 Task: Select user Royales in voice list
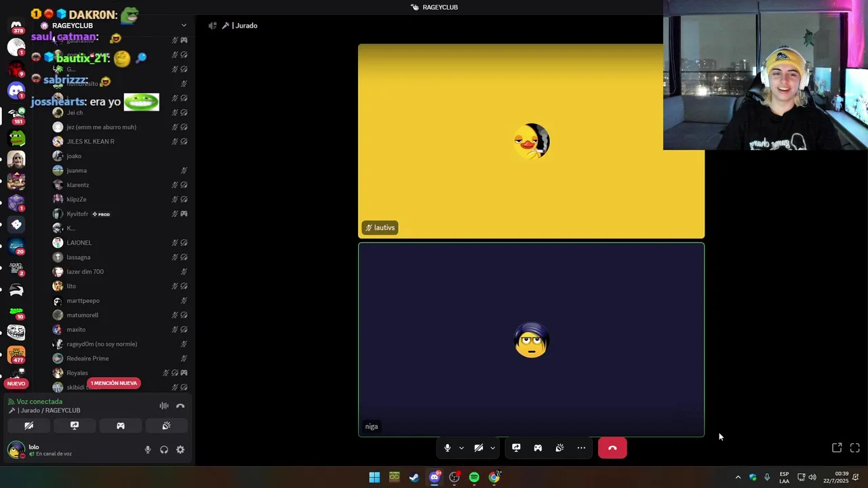tap(77, 373)
